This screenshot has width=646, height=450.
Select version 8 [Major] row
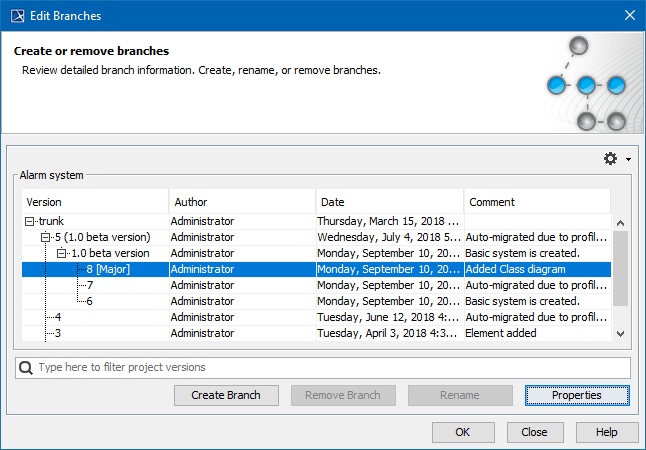coord(108,269)
